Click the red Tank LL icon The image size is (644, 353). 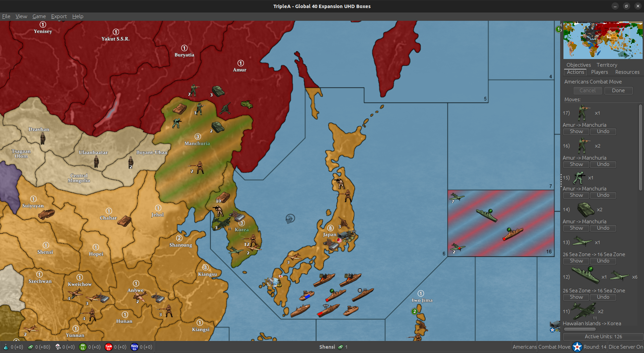point(108,347)
